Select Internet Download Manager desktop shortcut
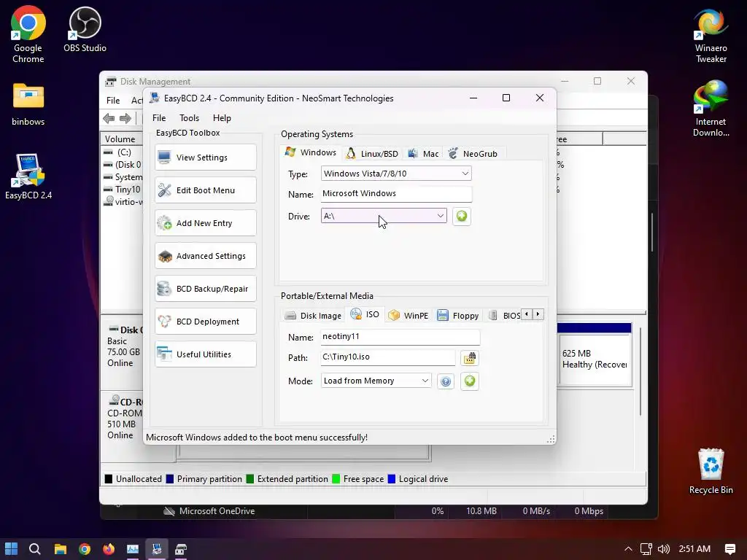 pyautogui.click(x=711, y=109)
